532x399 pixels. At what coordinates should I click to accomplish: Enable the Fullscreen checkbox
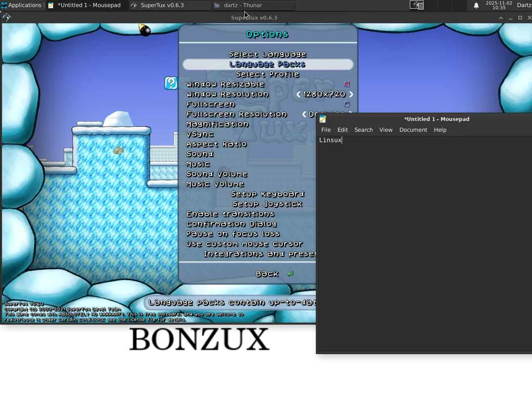tap(347, 104)
